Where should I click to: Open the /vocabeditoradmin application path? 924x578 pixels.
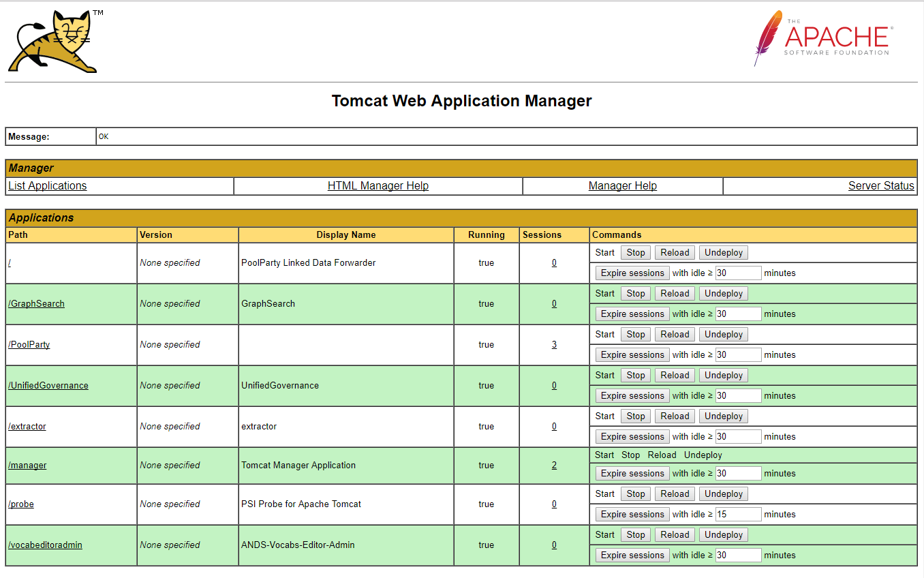(45, 545)
